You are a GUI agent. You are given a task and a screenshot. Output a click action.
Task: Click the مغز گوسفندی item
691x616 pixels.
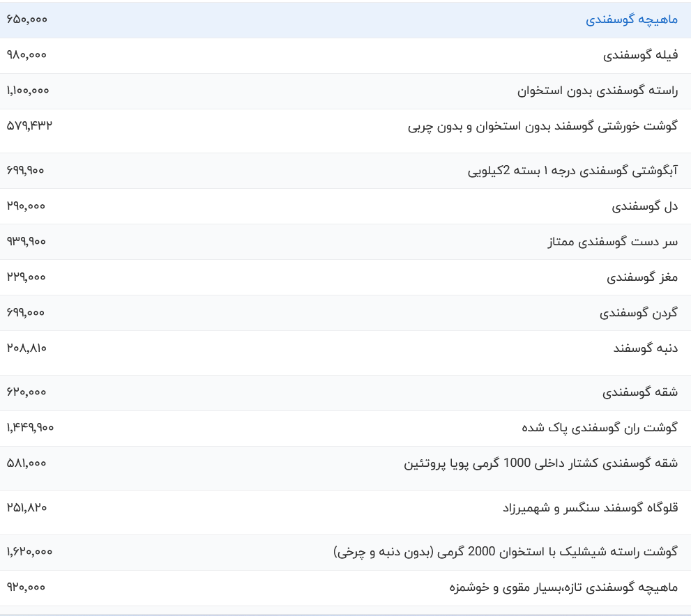(642, 278)
